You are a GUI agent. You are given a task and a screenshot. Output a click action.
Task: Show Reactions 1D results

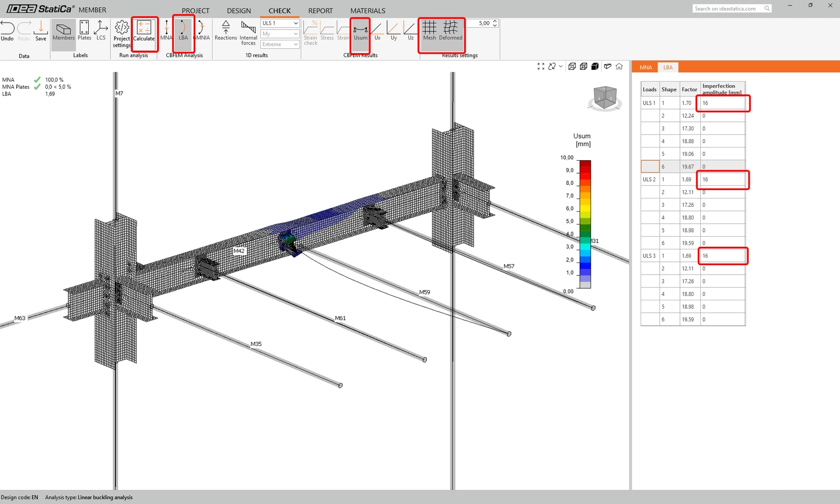pyautogui.click(x=226, y=30)
